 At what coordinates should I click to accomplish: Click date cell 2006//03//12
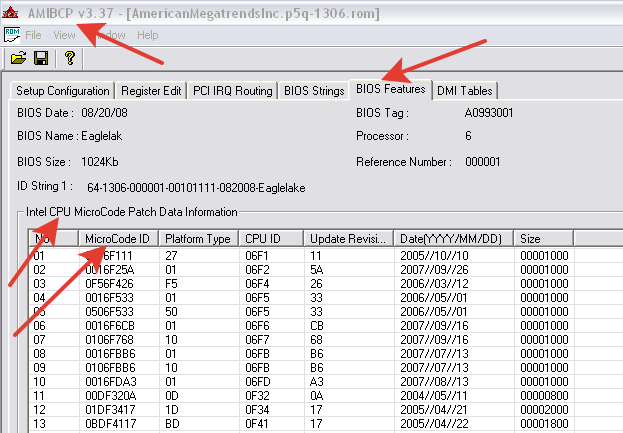(434, 284)
